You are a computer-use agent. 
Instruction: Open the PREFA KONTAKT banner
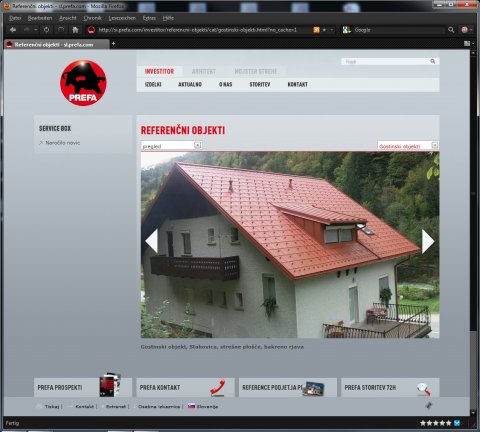point(185,387)
